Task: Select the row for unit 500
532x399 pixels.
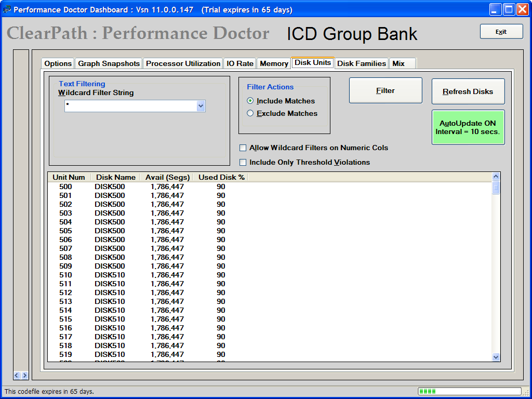Action: click(x=270, y=187)
